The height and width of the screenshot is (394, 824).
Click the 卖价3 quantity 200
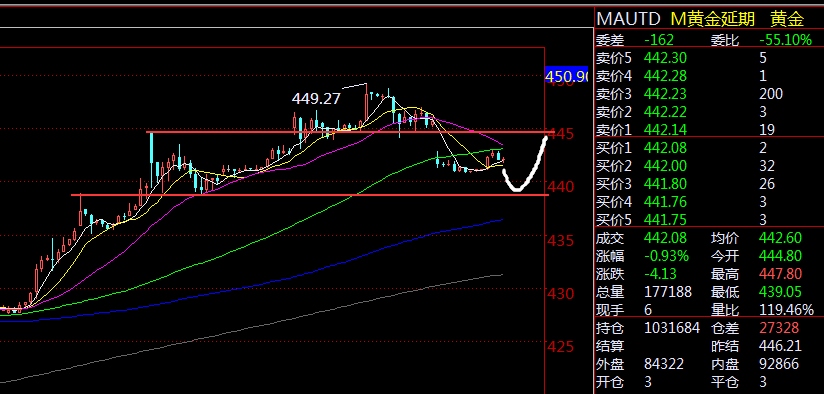point(771,94)
